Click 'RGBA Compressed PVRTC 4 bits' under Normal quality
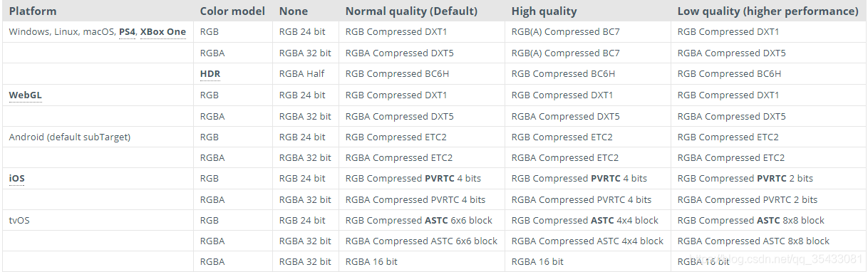868x272 pixels. (x=415, y=199)
